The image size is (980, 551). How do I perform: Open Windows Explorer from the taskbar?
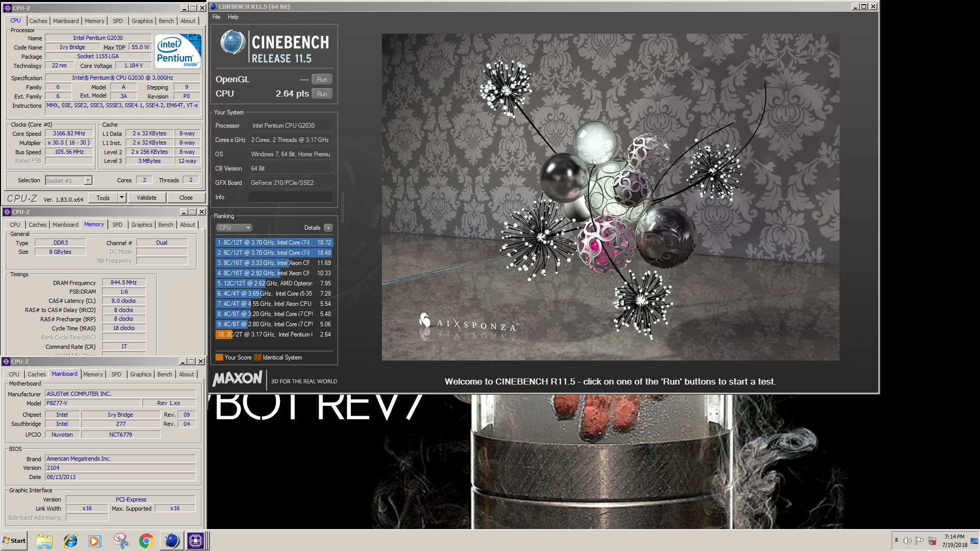pos(44,541)
